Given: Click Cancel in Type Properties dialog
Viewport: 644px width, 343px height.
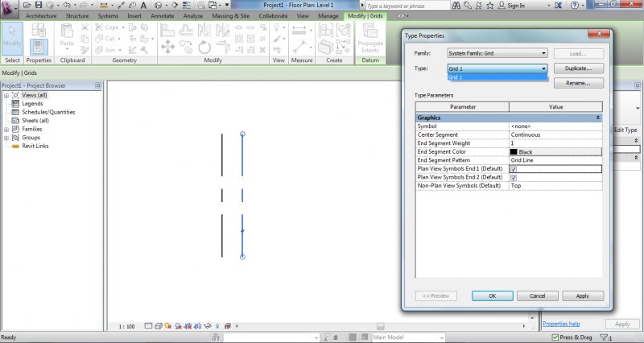Looking at the screenshot, I should (537, 295).
